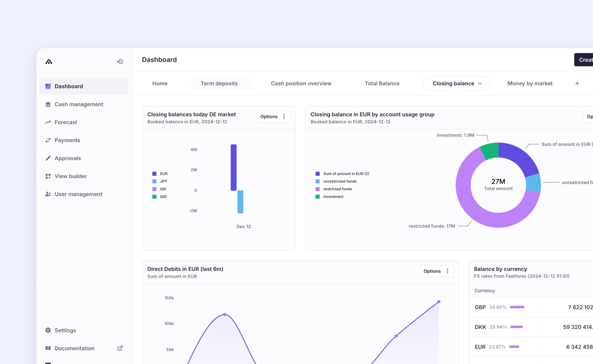593x364 pixels.
Task: Toggle the 'unrestricted funds' legend entry
Action: pos(336,181)
